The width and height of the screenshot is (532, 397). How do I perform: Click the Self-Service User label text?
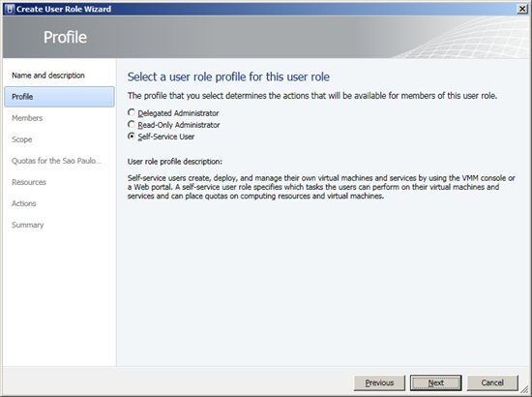coord(166,137)
